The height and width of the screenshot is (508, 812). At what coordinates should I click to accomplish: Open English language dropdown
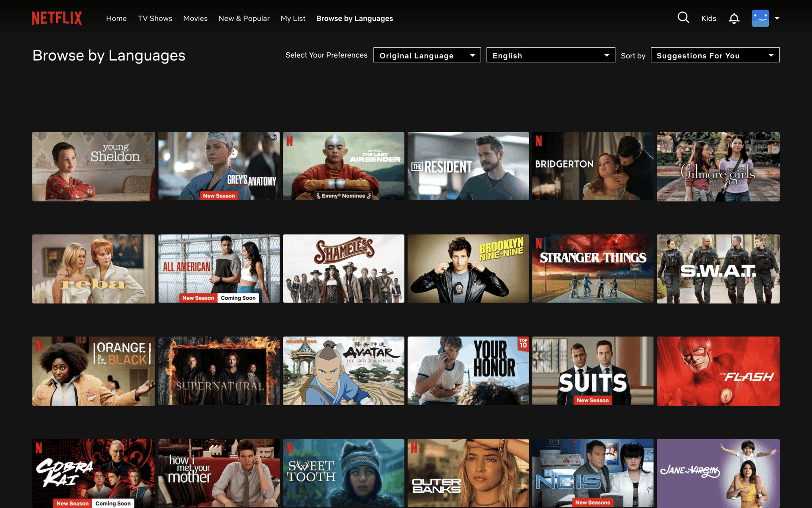[551, 55]
